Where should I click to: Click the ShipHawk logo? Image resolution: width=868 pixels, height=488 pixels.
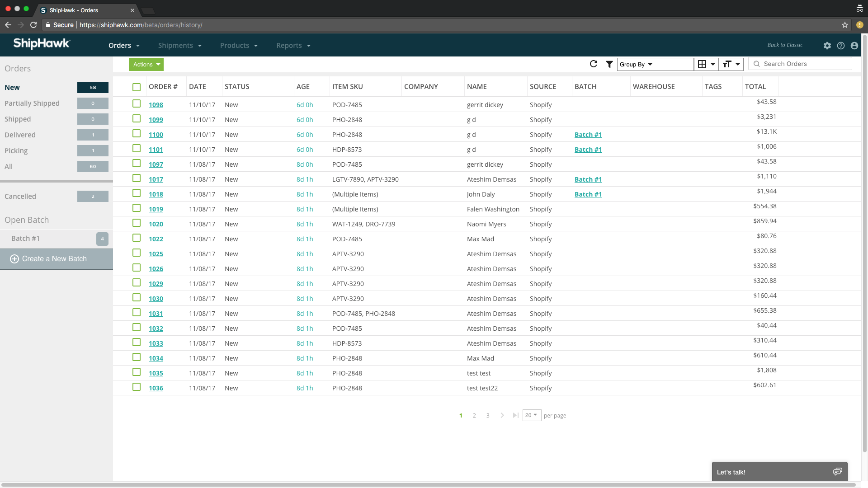tap(41, 44)
